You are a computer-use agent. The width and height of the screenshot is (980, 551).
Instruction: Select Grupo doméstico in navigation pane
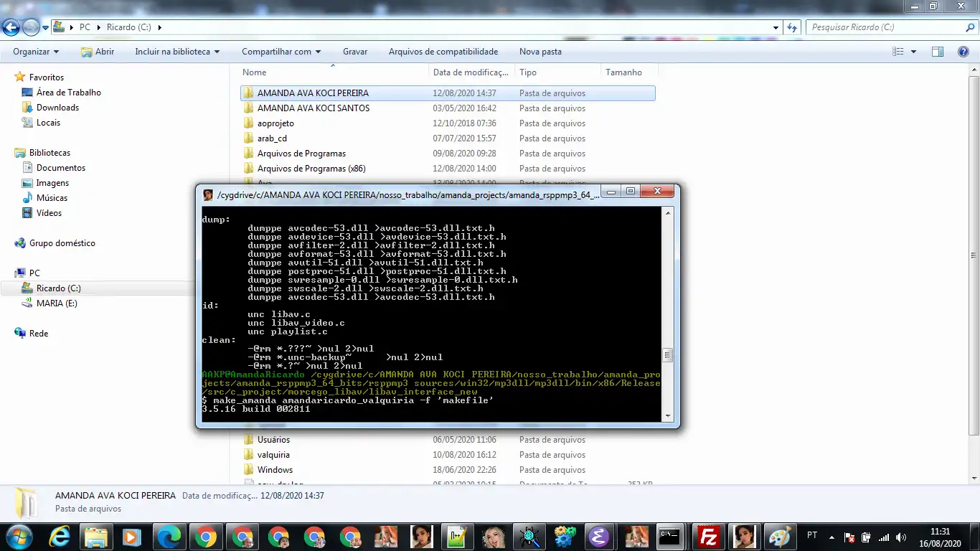coord(62,243)
